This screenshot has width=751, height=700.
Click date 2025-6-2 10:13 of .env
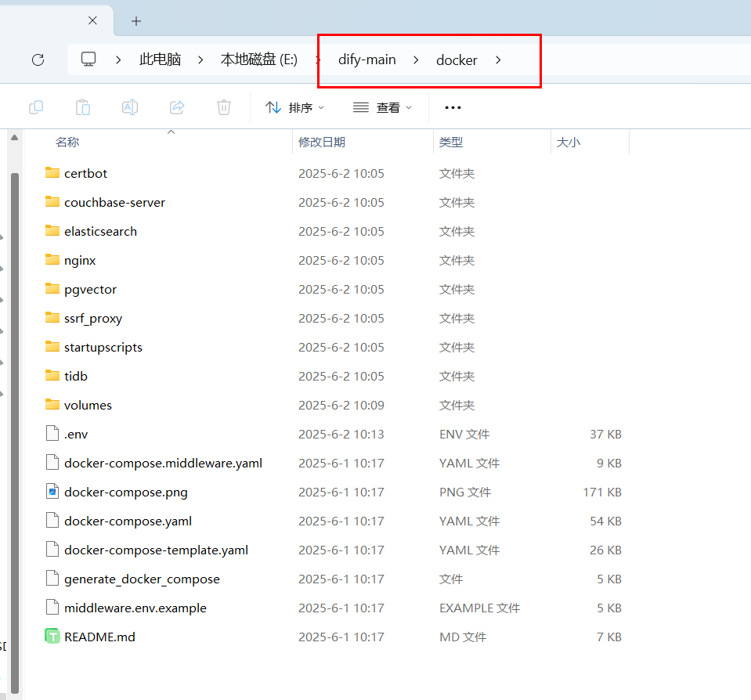pos(341,435)
